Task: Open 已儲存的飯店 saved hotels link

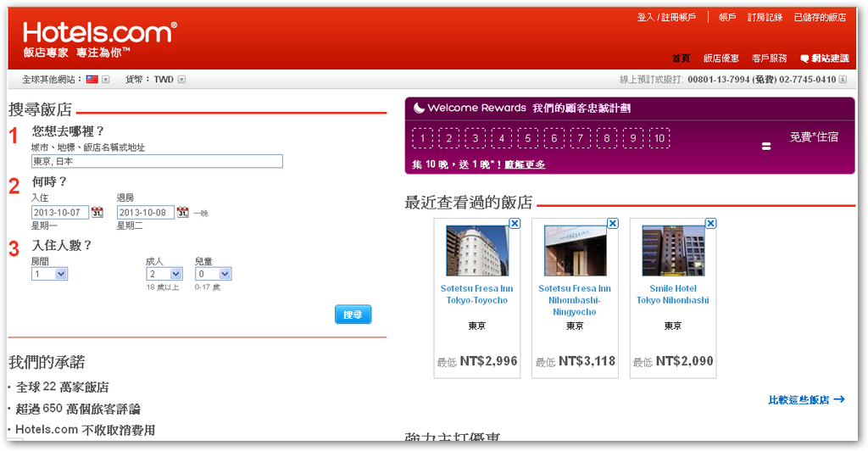Action: [820, 17]
